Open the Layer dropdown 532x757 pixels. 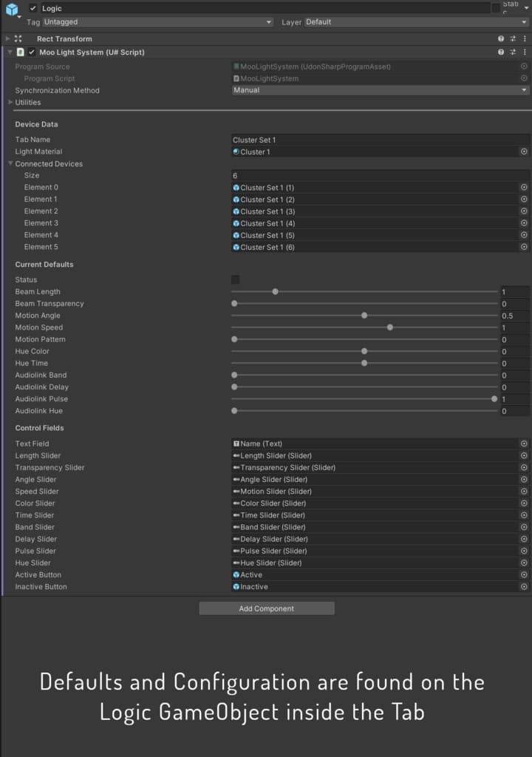416,22
